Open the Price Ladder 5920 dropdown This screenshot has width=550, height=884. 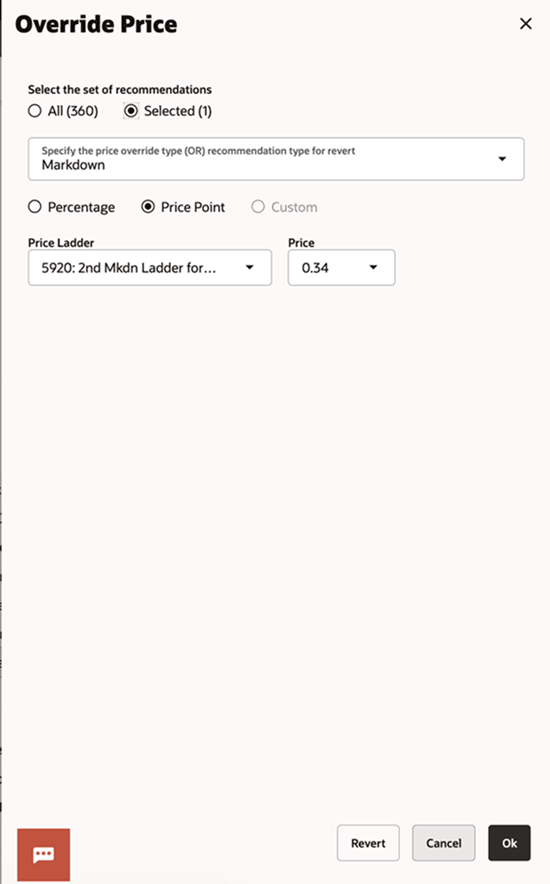150,268
